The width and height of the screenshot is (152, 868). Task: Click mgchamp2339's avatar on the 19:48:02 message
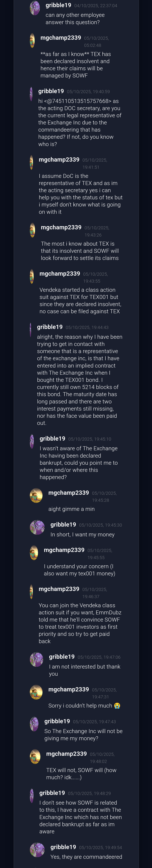click(35, 756)
